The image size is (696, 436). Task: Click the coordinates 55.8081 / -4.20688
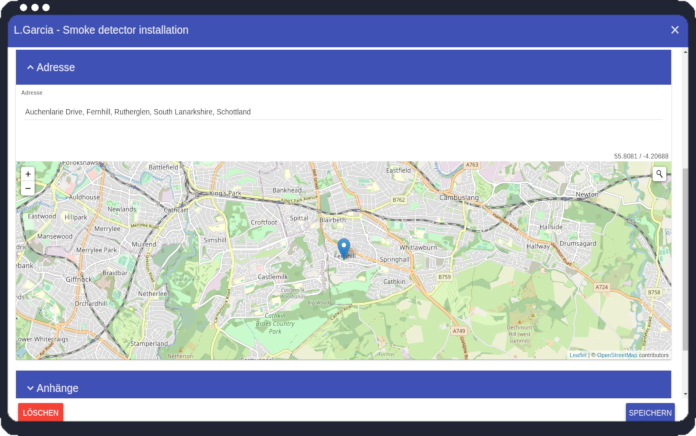[x=641, y=156]
